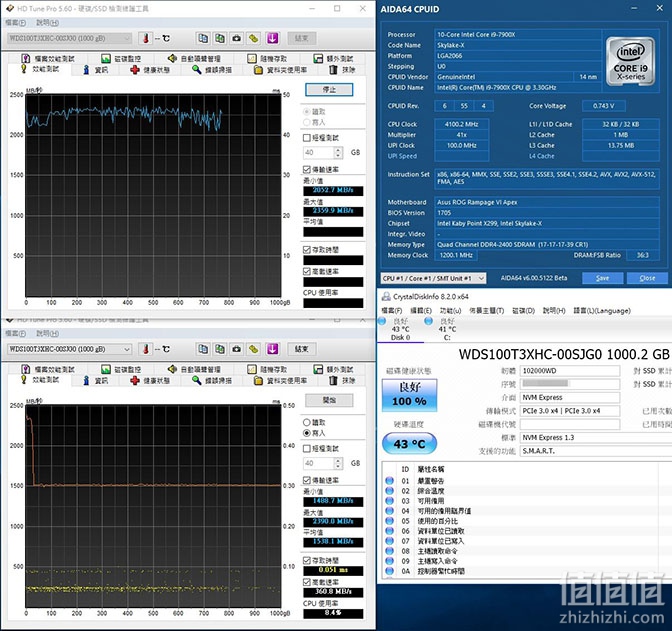
Task: Click thermometer icon in upper HD Tune window
Action: pos(146,38)
